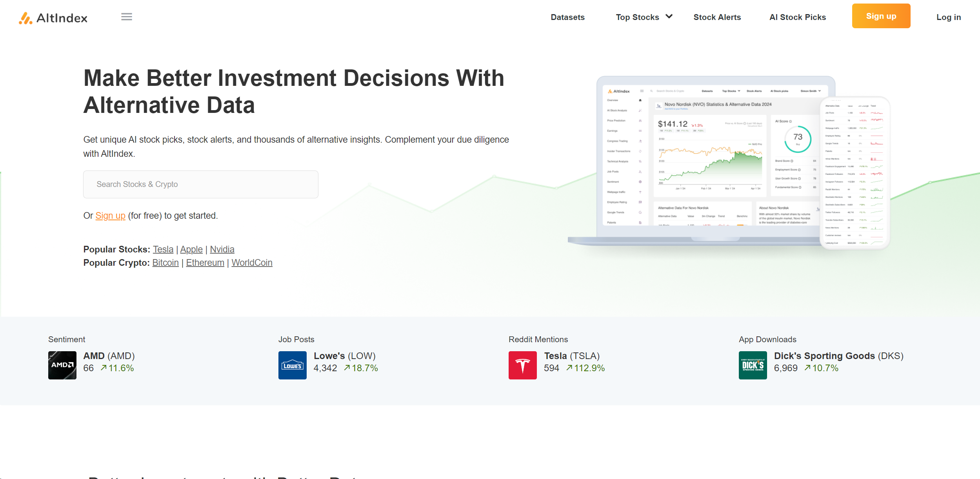Open the Apple popular stock link
980x479 pixels.
coord(191,249)
